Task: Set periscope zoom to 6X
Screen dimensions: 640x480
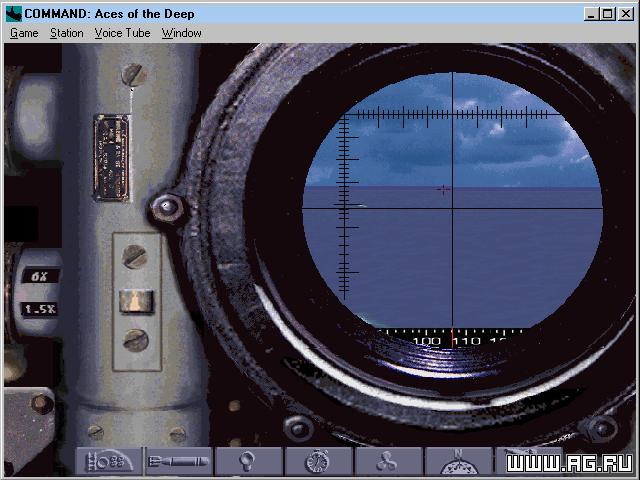Action: (40, 276)
